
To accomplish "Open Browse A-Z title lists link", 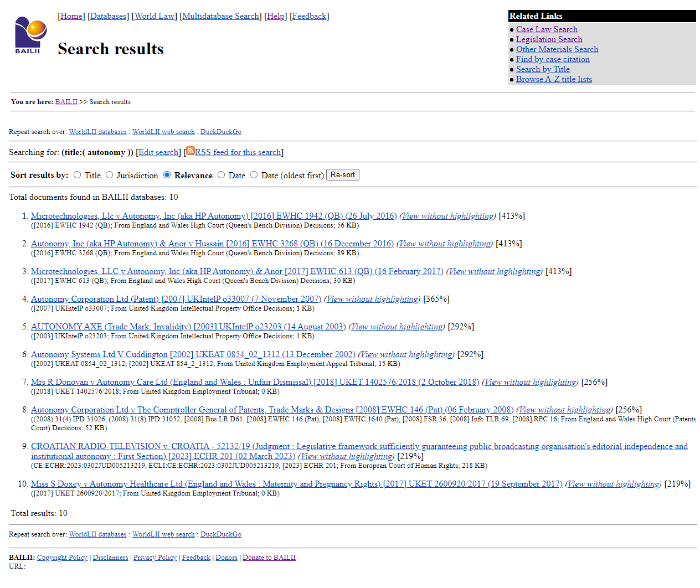I will tap(554, 79).
